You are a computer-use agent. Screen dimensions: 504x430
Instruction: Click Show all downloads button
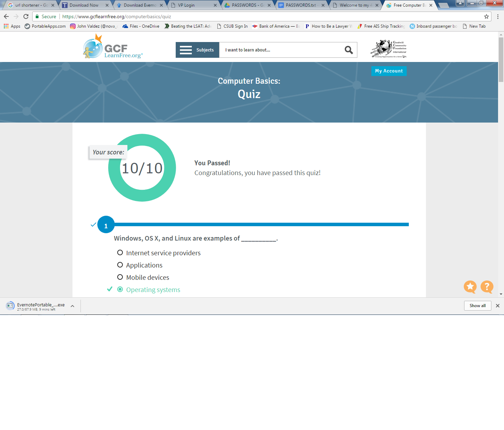(x=477, y=306)
